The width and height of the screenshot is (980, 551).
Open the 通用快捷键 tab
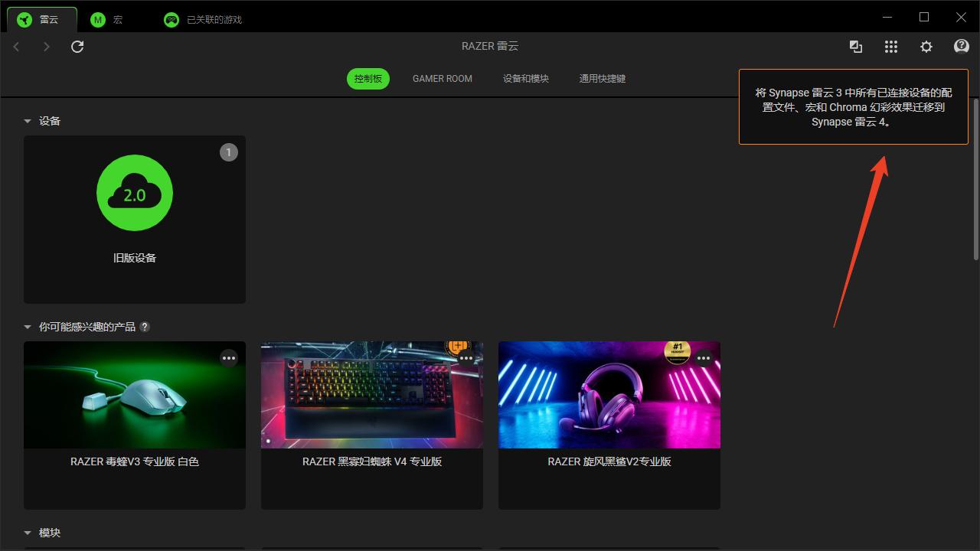coord(602,79)
